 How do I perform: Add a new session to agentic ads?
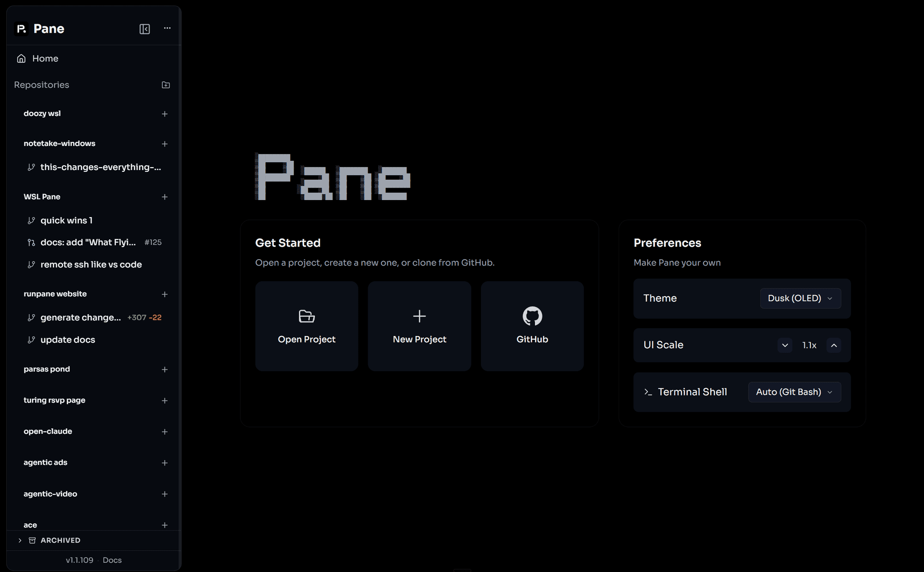[x=164, y=462]
